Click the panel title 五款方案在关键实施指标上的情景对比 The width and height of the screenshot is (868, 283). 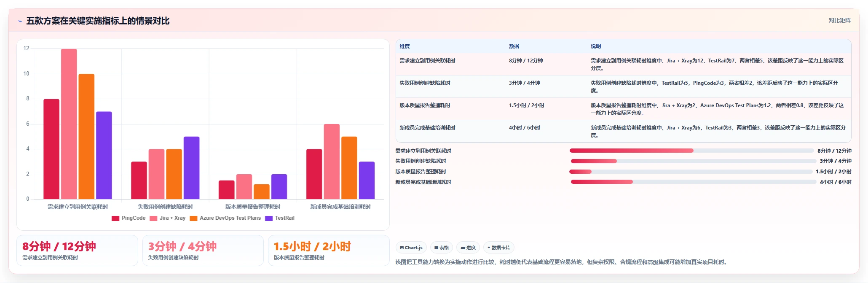point(98,21)
